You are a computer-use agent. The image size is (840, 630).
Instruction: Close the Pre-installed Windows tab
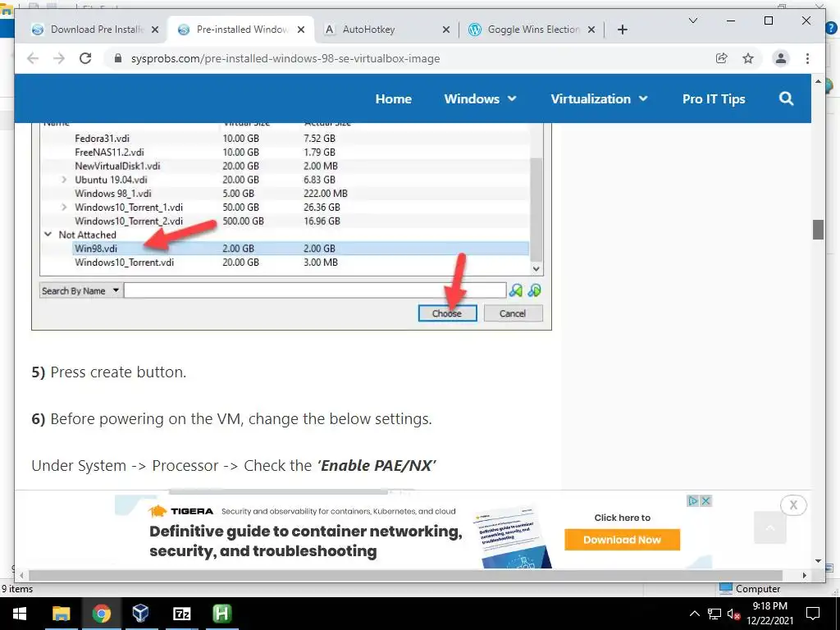[x=301, y=30]
